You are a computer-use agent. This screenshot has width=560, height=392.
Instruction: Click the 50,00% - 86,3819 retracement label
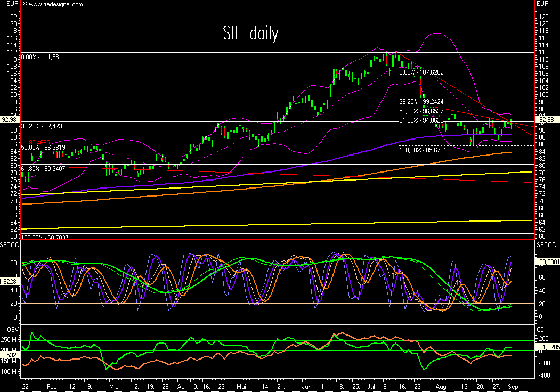[x=44, y=147]
